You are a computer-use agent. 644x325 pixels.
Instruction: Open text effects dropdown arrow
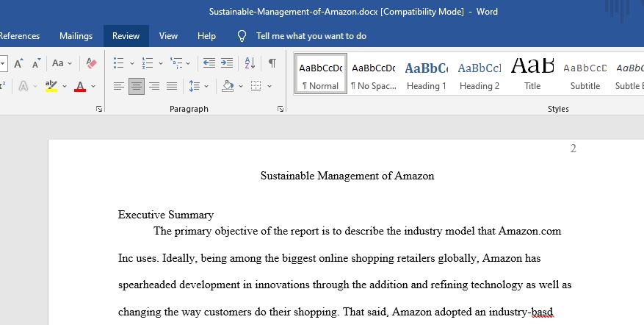(x=35, y=86)
